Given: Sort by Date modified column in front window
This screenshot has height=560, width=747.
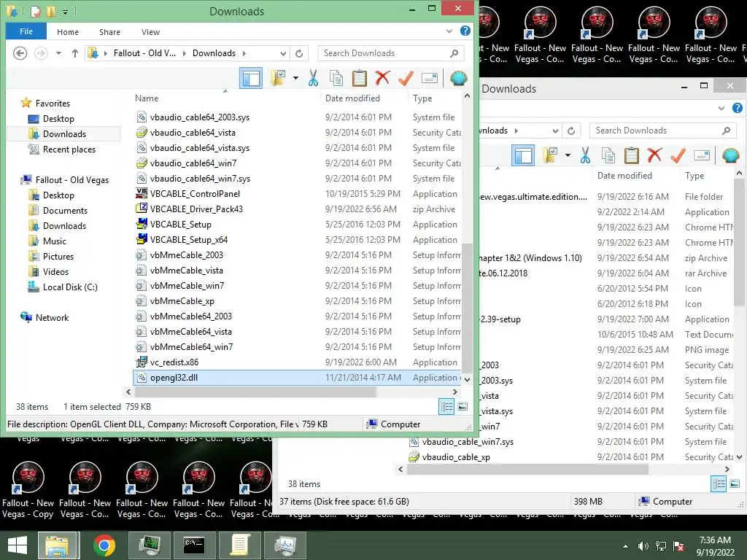Looking at the screenshot, I should (x=352, y=98).
